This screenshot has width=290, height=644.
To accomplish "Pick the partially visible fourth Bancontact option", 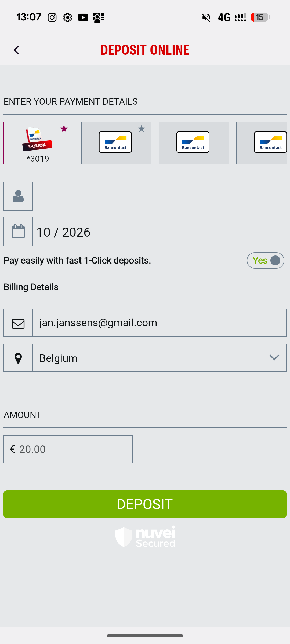I will pyautogui.click(x=262, y=143).
